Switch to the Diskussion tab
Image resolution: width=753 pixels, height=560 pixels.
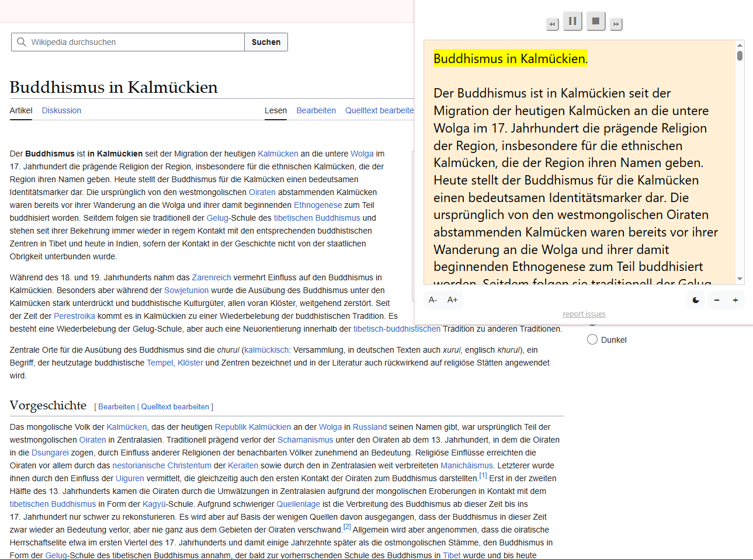(x=61, y=110)
